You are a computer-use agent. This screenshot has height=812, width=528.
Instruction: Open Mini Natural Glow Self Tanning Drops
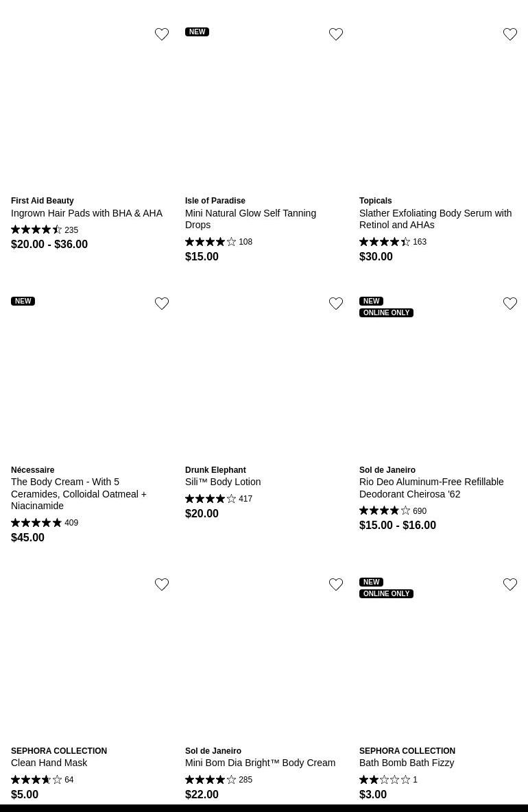pos(250,219)
